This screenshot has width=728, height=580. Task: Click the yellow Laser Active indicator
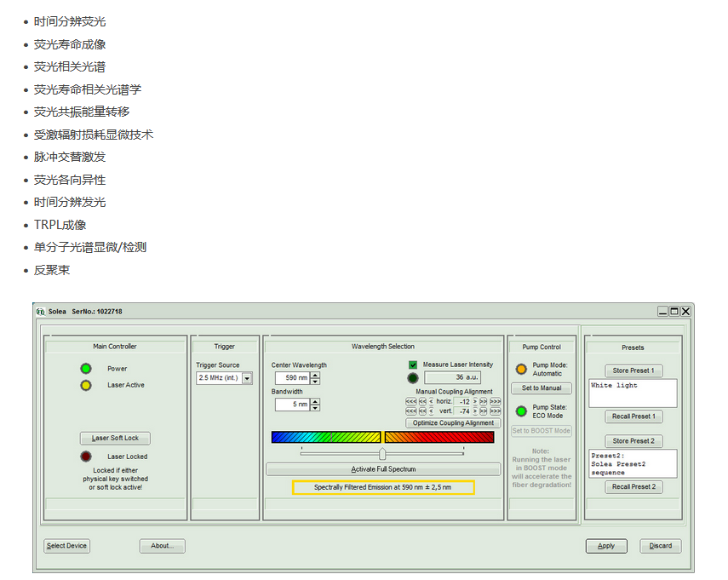pos(86,385)
